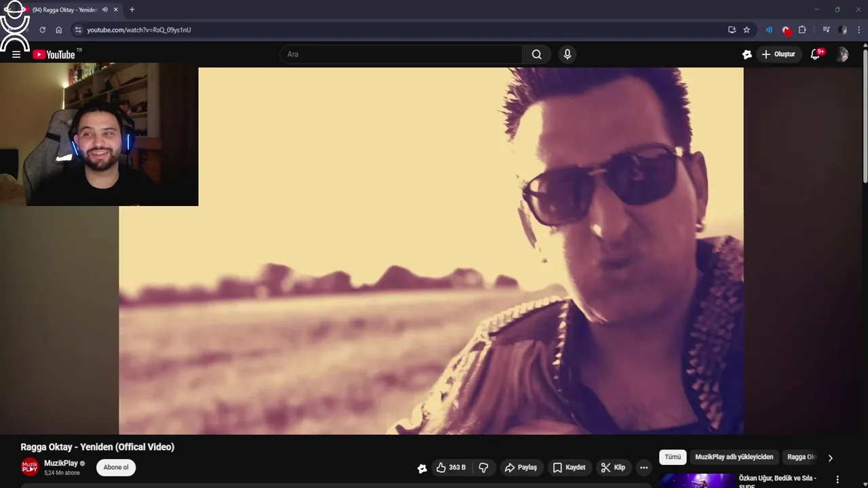View site information icon in address bar
868x488 pixels.
(x=78, y=30)
